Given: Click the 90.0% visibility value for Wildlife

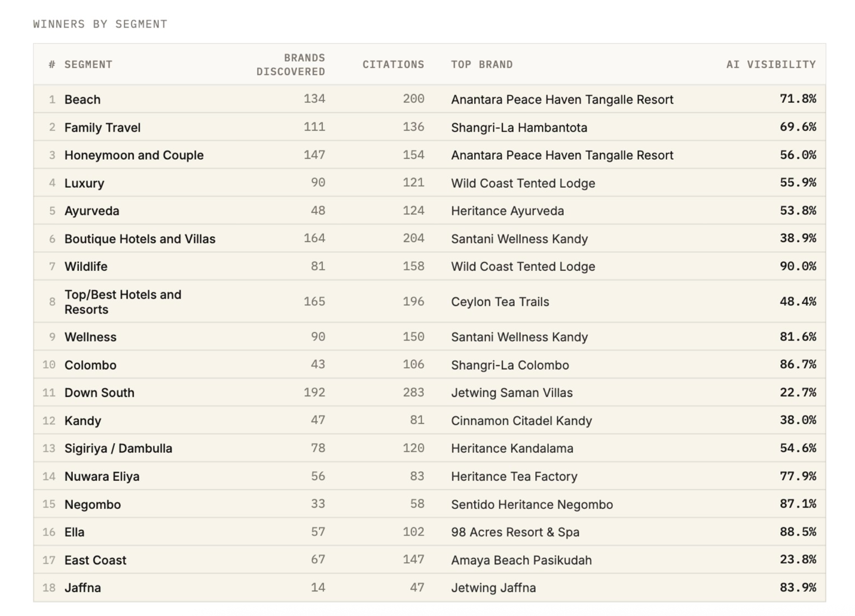Looking at the screenshot, I should point(798,266).
